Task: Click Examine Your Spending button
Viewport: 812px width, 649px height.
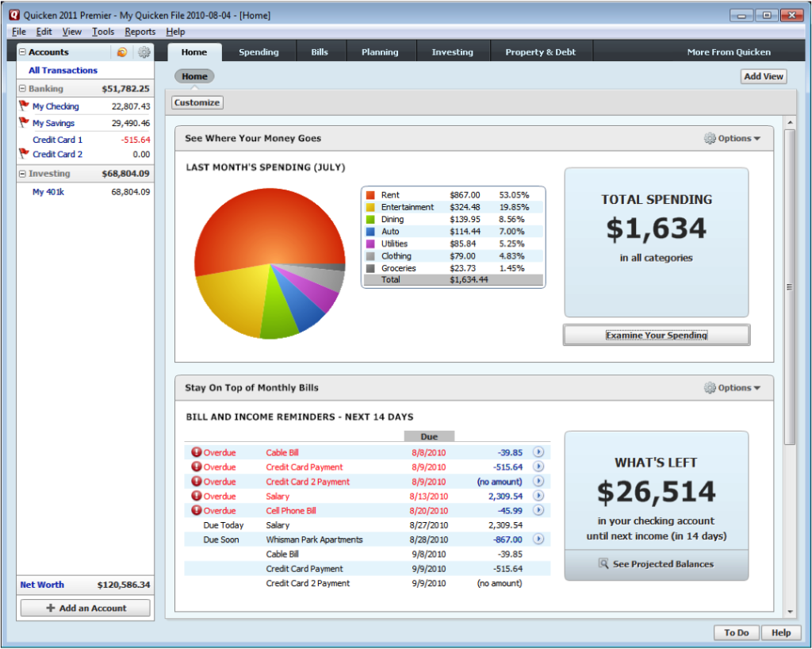Action: (656, 335)
